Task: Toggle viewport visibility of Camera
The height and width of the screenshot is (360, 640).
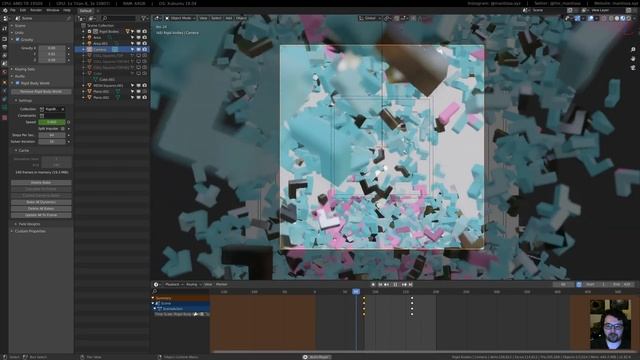Action: click(138, 49)
